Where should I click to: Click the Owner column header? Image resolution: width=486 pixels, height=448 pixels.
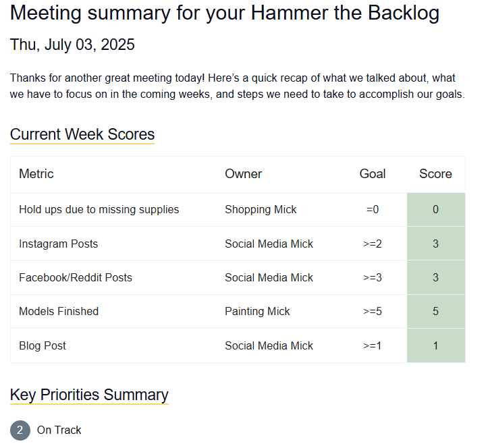pos(243,174)
